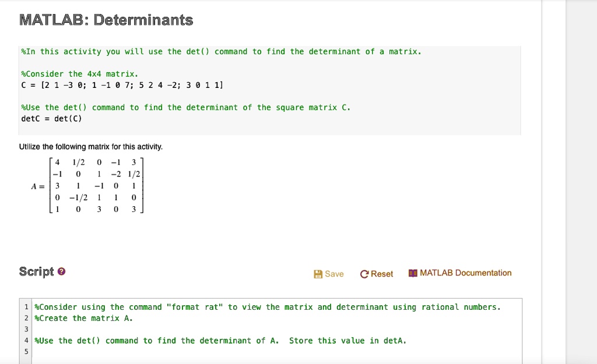The height and width of the screenshot is (364, 597).
Task: Select line number 1 in the gutter
Action: (26, 307)
